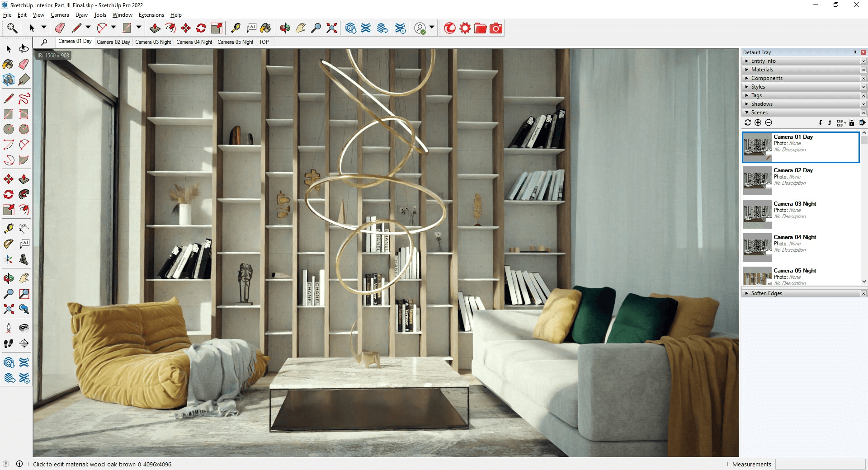The height and width of the screenshot is (470, 868).
Task: Click the Search magnifier in top toolbar
Action: [12, 28]
